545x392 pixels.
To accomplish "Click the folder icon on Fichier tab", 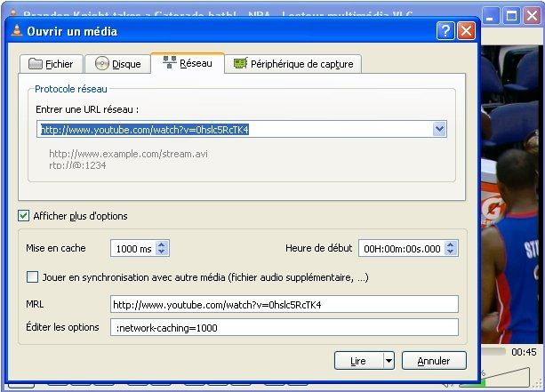I will [35, 64].
